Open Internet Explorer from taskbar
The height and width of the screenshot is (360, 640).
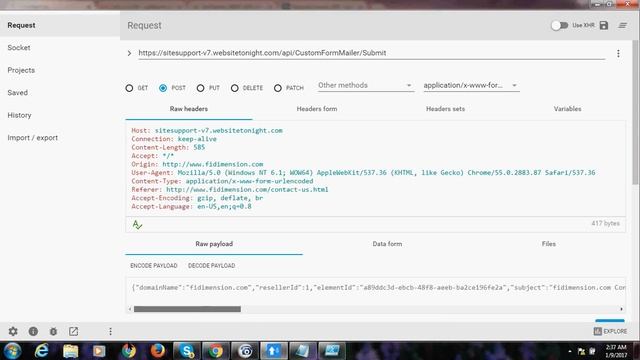pyautogui.click(x=41, y=351)
